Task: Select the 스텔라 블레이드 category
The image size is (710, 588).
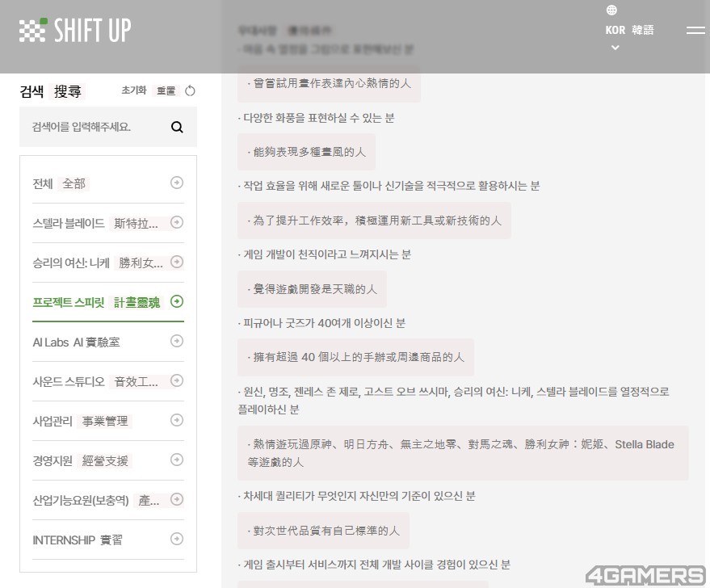Action: (107, 223)
